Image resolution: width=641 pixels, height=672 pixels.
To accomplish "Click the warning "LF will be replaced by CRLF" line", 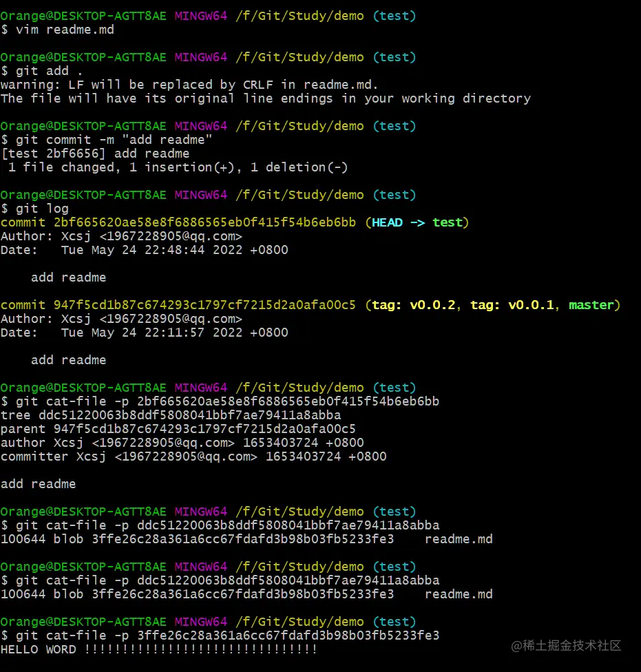I will point(189,85).
